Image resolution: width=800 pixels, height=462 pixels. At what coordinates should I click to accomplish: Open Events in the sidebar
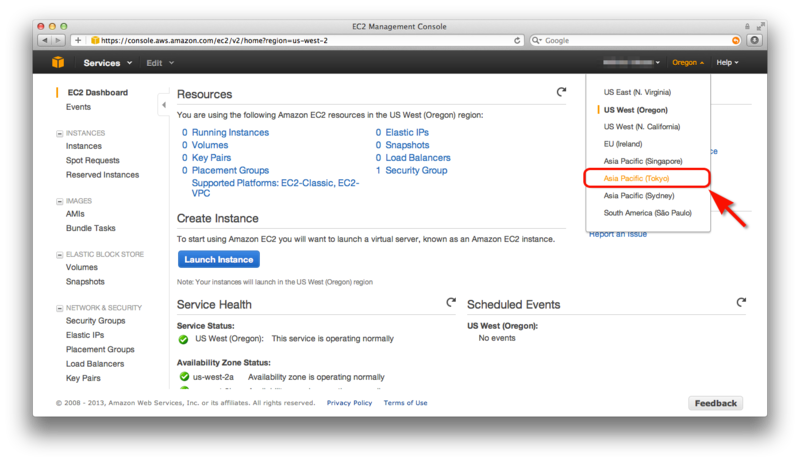point(78,107)
